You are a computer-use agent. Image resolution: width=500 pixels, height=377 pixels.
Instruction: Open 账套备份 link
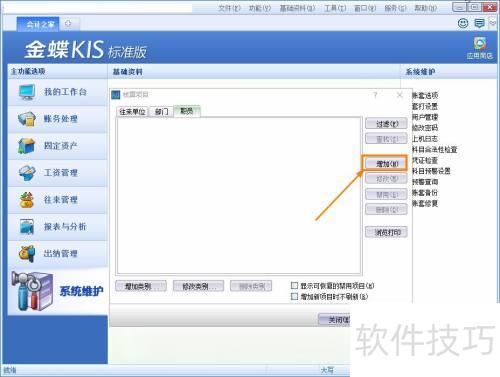coord(425,193)
